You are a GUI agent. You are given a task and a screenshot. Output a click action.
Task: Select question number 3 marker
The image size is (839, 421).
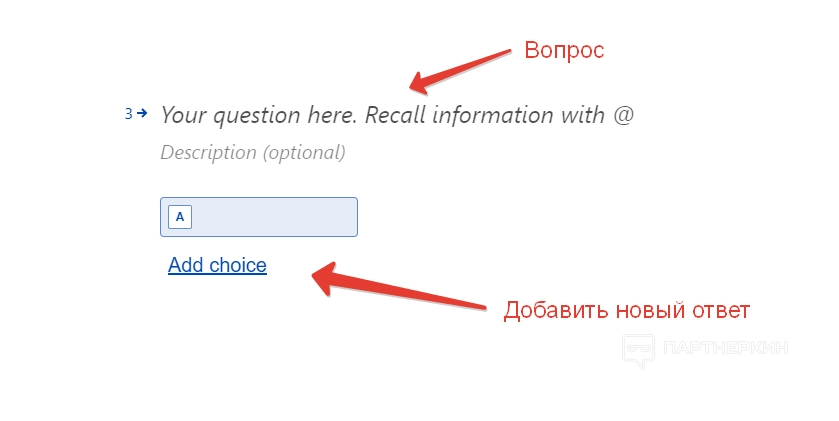coord(128,114)
